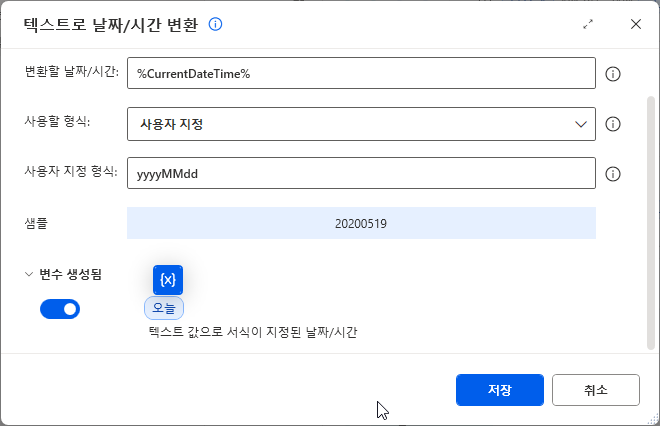
Task: Click the 사용할 형식: label
Action: [x=57, y=122]
